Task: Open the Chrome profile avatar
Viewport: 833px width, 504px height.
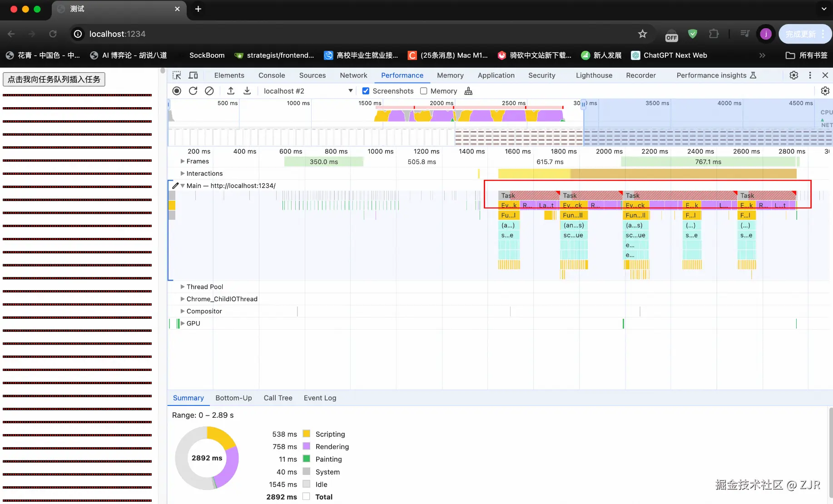Action: [x=766, y=34]
